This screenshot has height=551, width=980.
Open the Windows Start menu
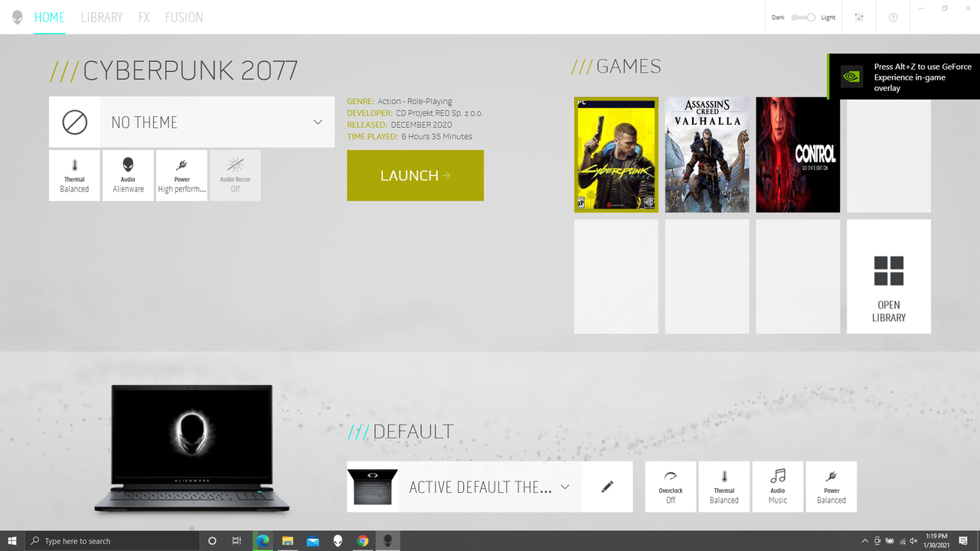(12, 541)
